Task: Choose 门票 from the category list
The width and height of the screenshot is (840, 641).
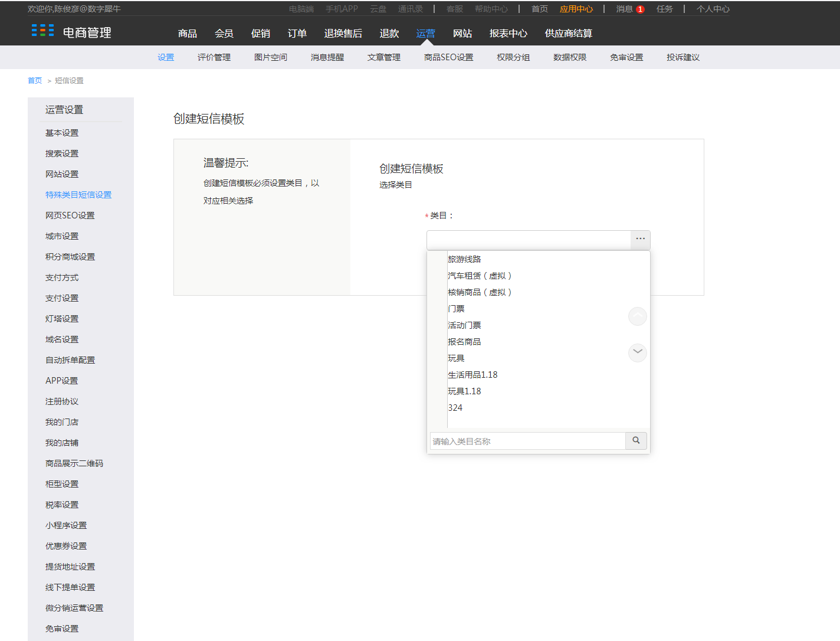Action: click(x=456, y=309)
